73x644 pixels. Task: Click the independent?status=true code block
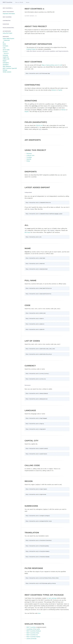(47, 203)
